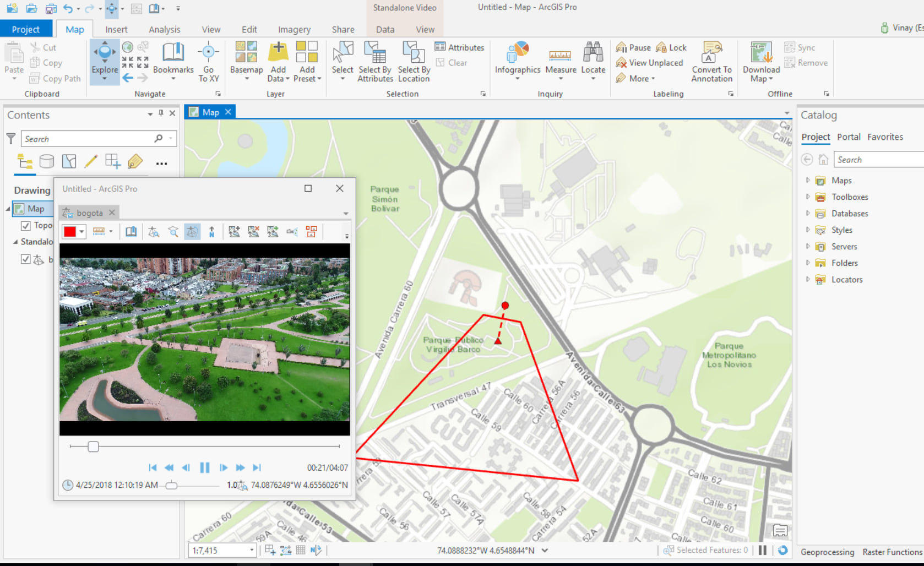Open the Bookmarks gallery
Image resolution: width=924 pixels, height=566 pixels.
(x=173, y=61)
